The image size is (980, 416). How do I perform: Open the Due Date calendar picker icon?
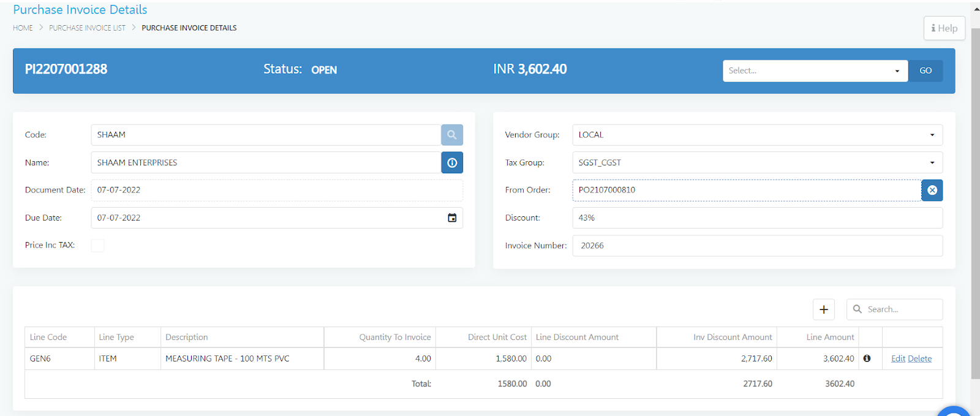pos(452,217)
